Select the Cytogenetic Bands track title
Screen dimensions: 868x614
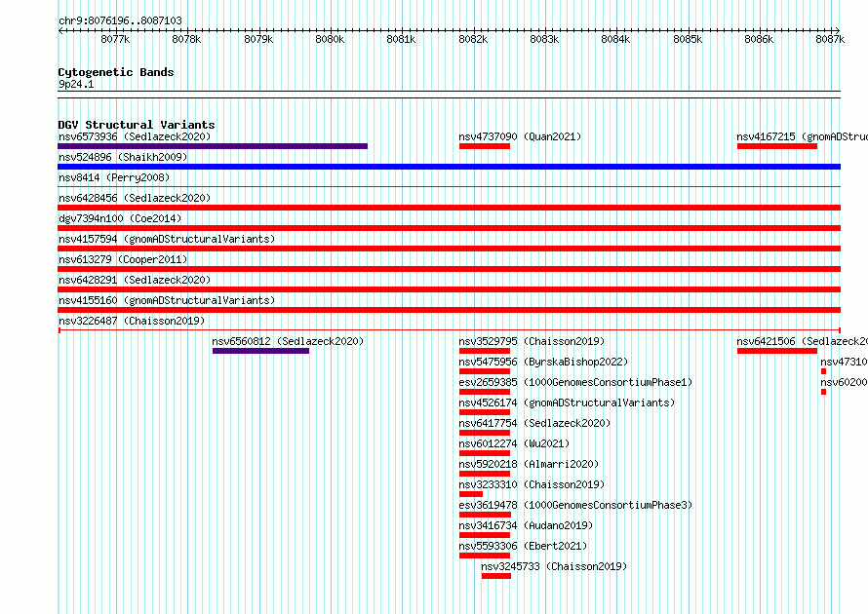(116, 72)
